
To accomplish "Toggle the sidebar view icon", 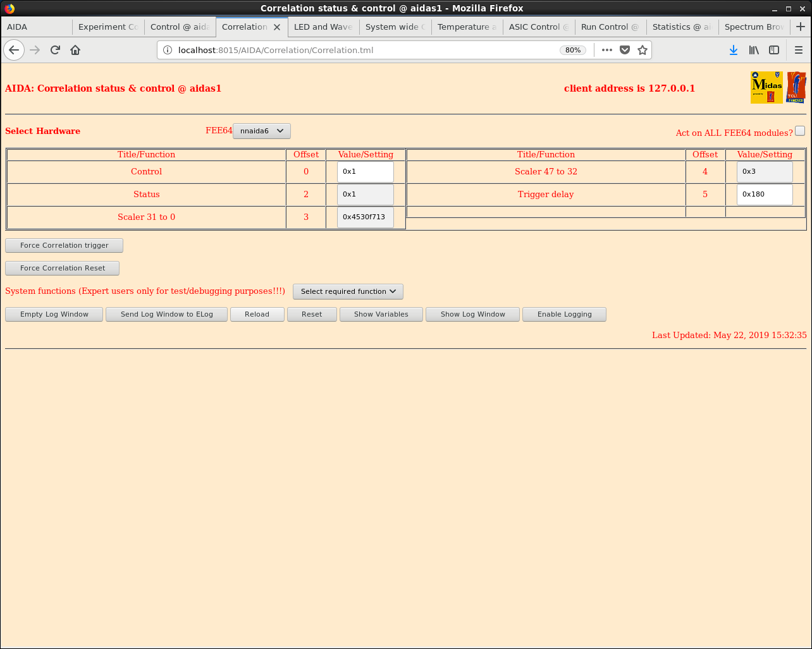I will 774,50.
